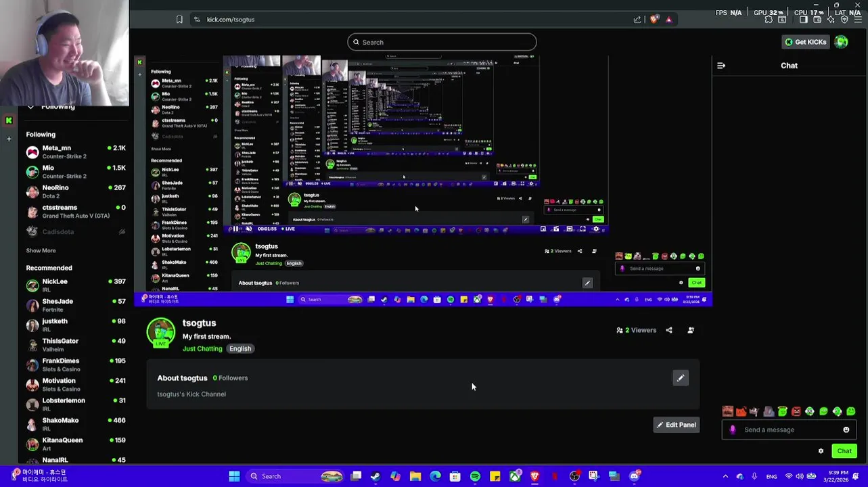The image size is (868, 487).
Task: Open Mio channel in Following
Action: [76, 171]
